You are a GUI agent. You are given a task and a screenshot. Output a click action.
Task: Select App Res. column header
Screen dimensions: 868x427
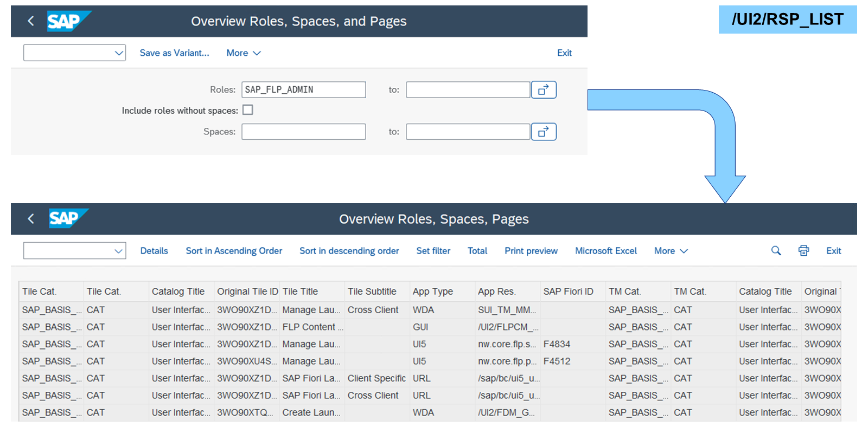point(507,292)
